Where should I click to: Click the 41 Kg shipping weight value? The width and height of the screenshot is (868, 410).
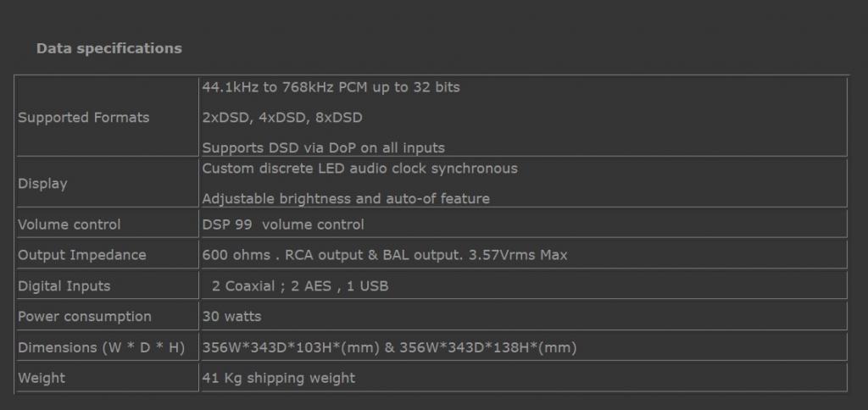279,378
